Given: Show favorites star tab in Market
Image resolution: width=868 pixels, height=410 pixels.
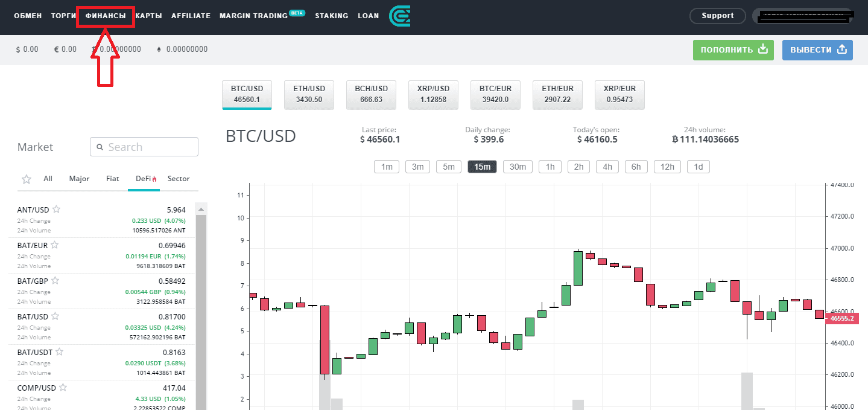Looking at the screenshot, I should [x=27, y=179].
